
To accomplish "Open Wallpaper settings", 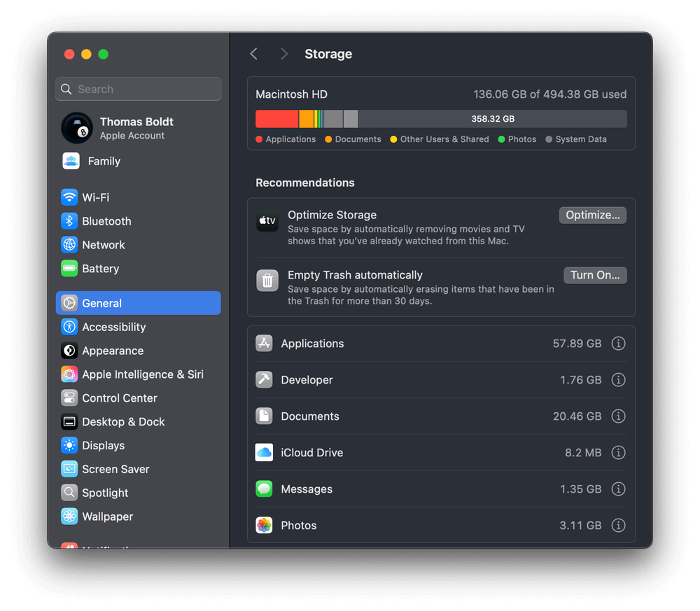I will click(139, 517).
